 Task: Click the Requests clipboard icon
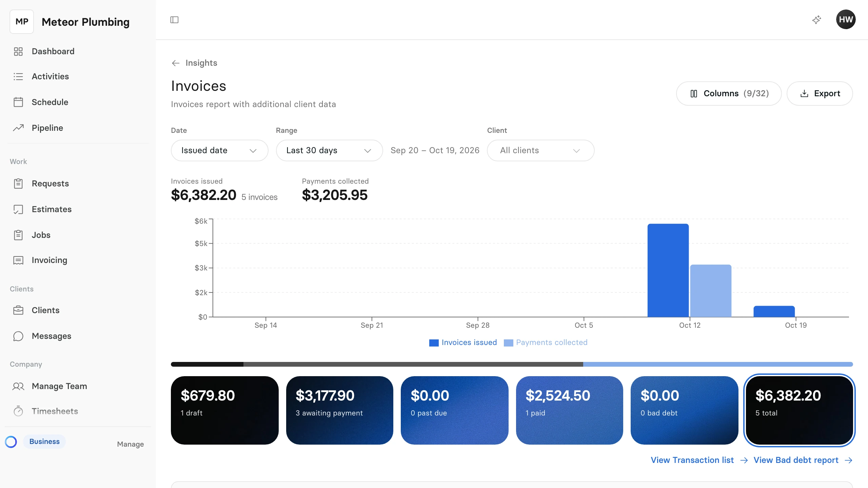pyautogui.click(x=18, y=183)
